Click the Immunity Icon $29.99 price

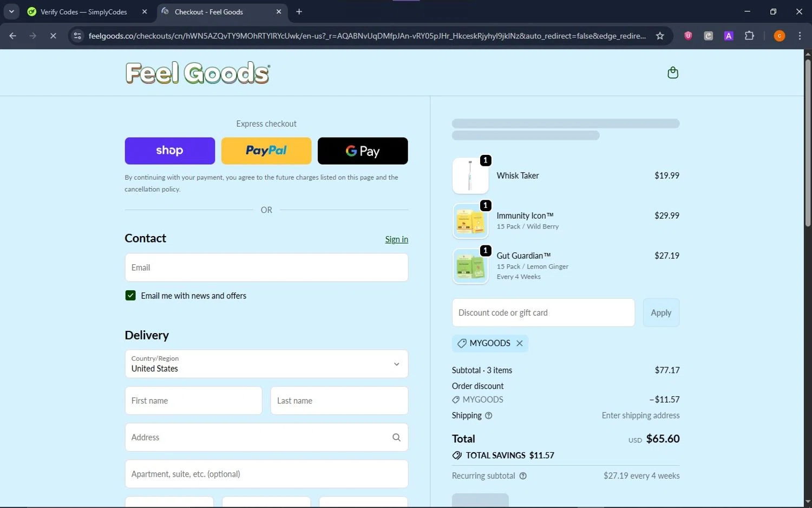(x=667, y=216)
